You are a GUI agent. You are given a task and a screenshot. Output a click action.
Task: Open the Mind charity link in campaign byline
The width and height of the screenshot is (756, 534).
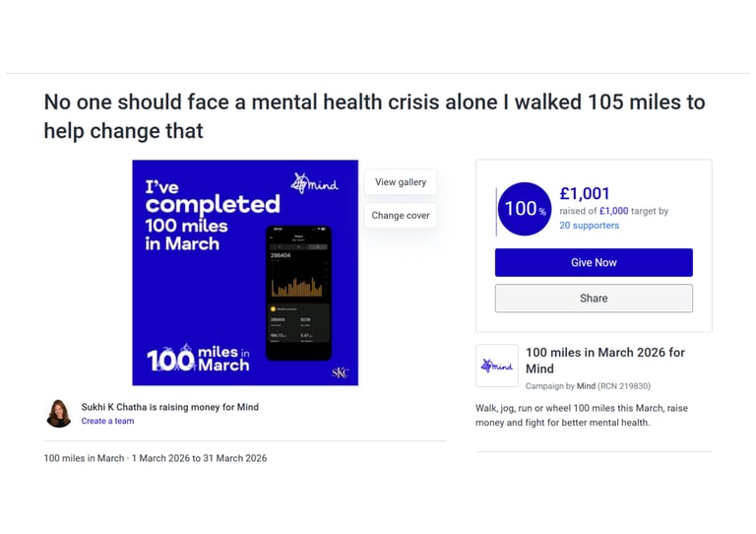pyautogui.click(x=586, y=386)
